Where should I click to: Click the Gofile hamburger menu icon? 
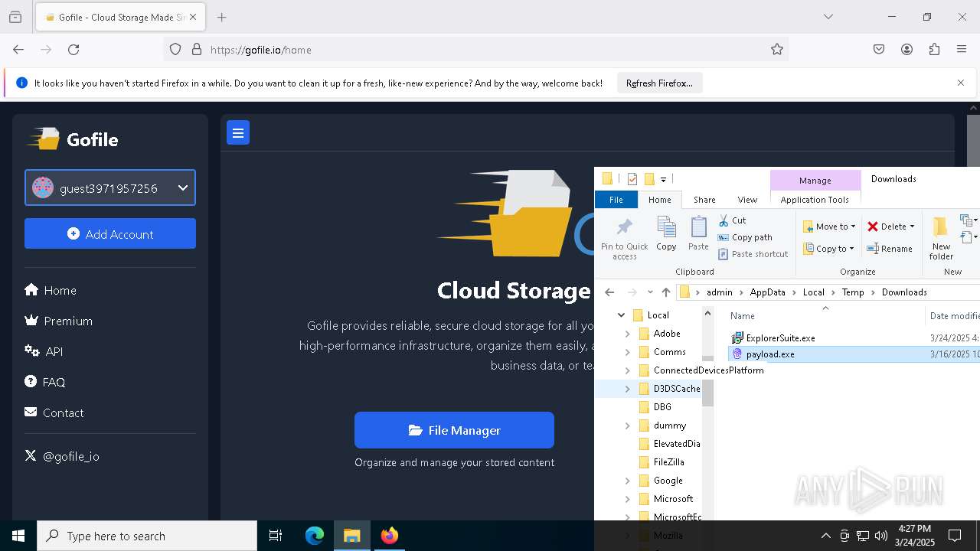[x=238, y=133]
